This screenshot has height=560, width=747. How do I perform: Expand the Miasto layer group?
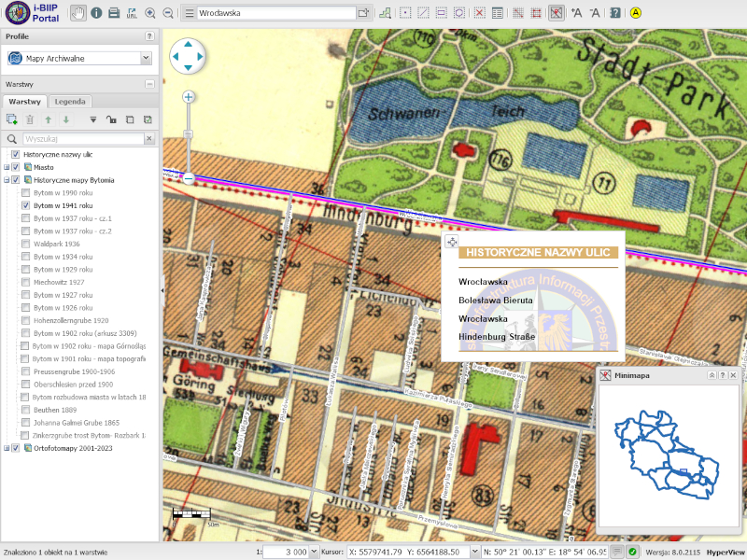click(7, 167)
